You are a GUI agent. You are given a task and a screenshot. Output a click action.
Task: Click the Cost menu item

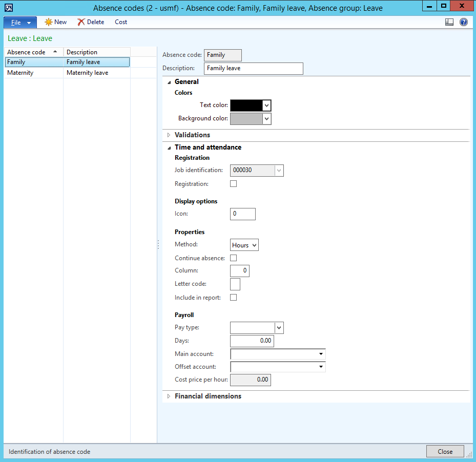(121, 22)
